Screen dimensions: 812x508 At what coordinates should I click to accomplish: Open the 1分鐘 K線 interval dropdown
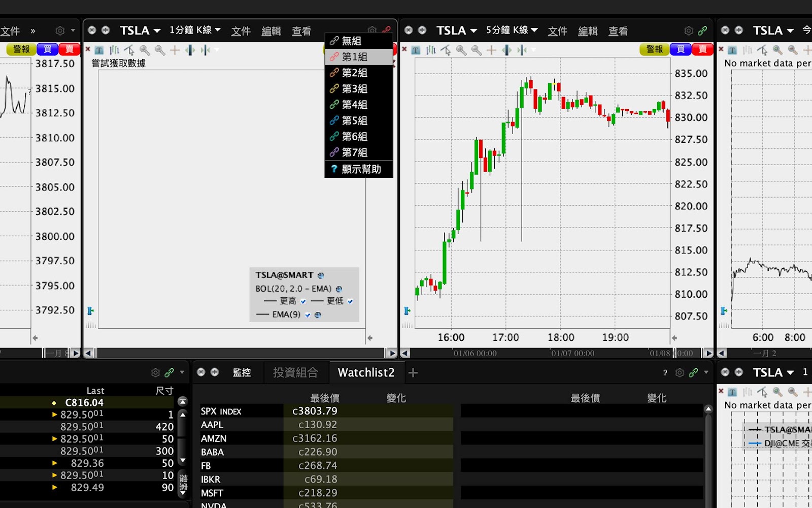(195, 30)
